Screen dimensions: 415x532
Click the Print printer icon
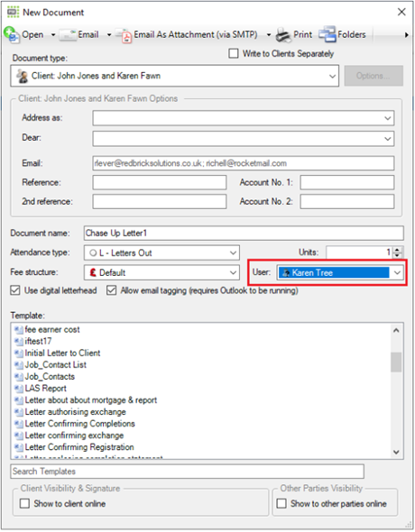[x=283, y=35]
